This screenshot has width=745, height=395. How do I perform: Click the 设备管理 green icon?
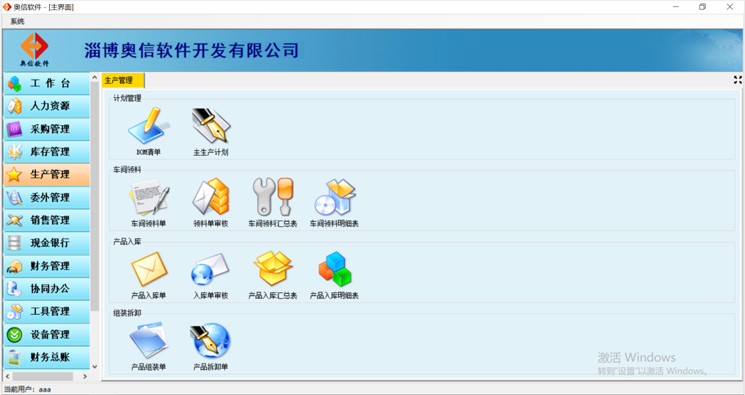pyautogui.click(x=14, y=335)
